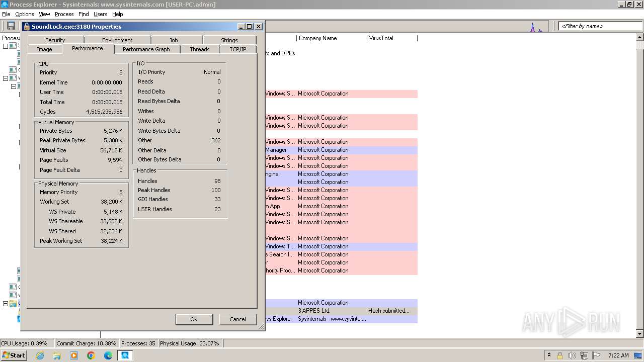Switch to the Performance Graph tab

146,49
